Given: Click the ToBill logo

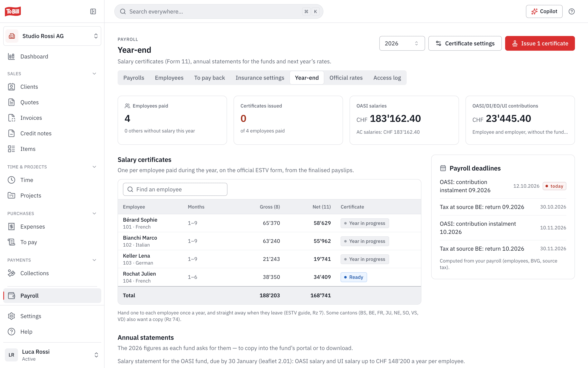Looking at the screenshot, I should (13, 11).
